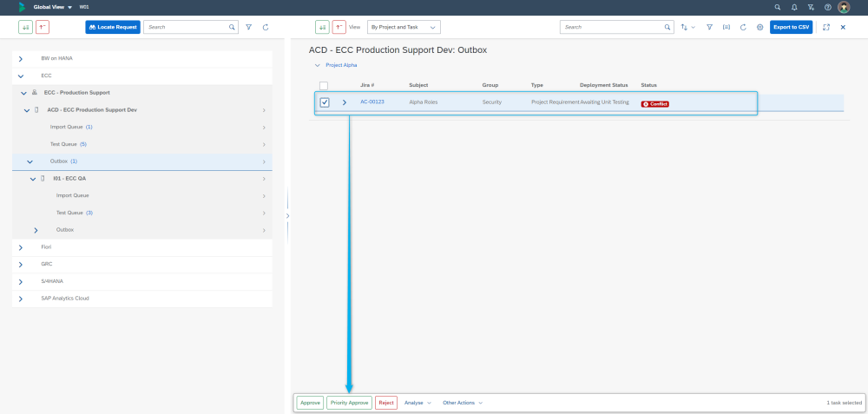Refresh the left tree panel
This screenshot has width=868, height=414.
(266, 27)
